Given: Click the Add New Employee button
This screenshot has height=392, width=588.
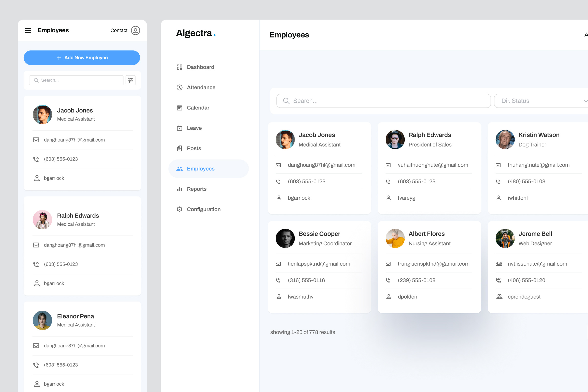Looking at the screenshot, I should coord(82,58).
